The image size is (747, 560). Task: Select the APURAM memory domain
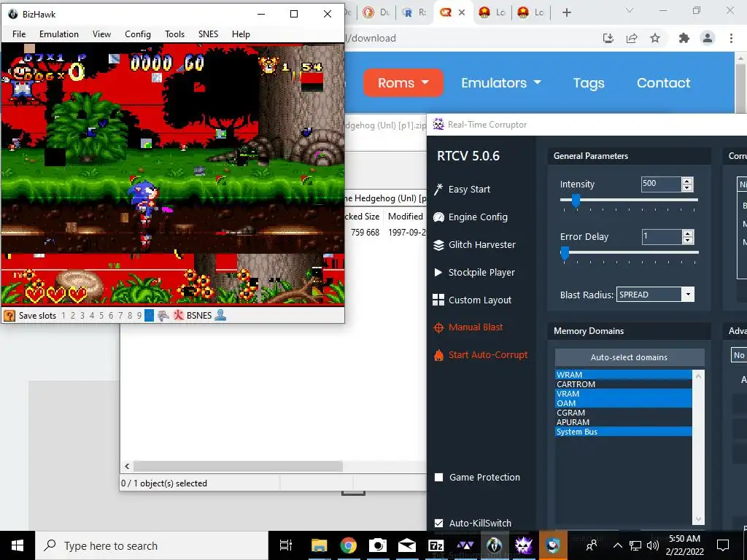coord(623,422)
